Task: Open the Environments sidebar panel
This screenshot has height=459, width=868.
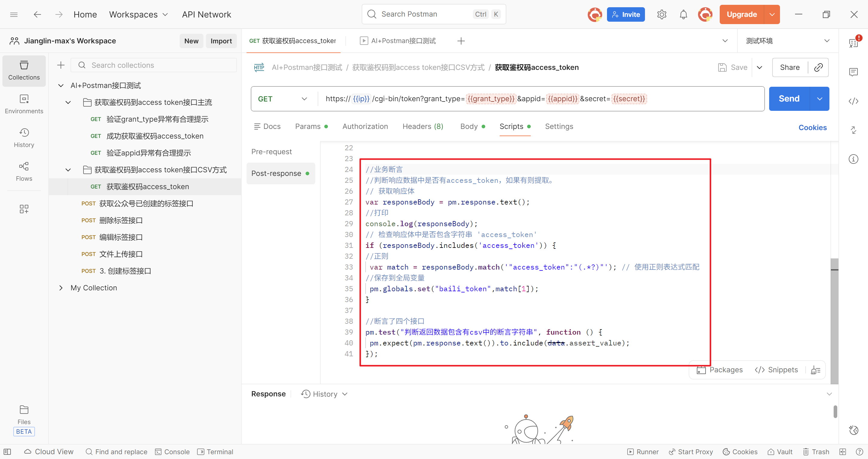Action: pyautogui.click(x=24, y=104)
